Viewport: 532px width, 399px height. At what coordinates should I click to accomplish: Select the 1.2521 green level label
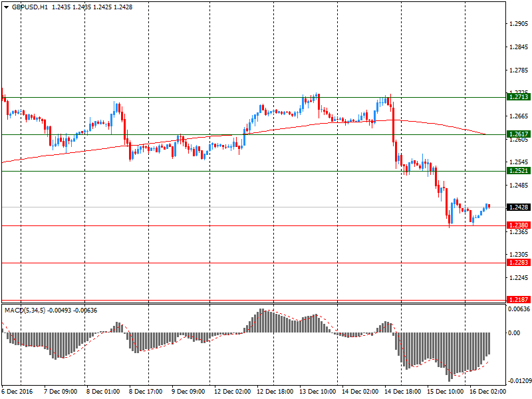pyautogui.click(x=519, y=171)
